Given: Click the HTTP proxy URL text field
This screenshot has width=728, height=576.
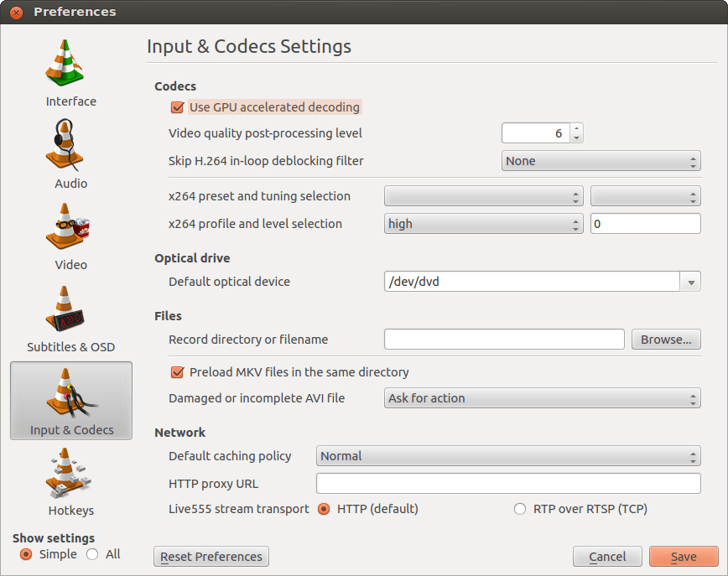Looking at the screenshot, I should 507,484.
